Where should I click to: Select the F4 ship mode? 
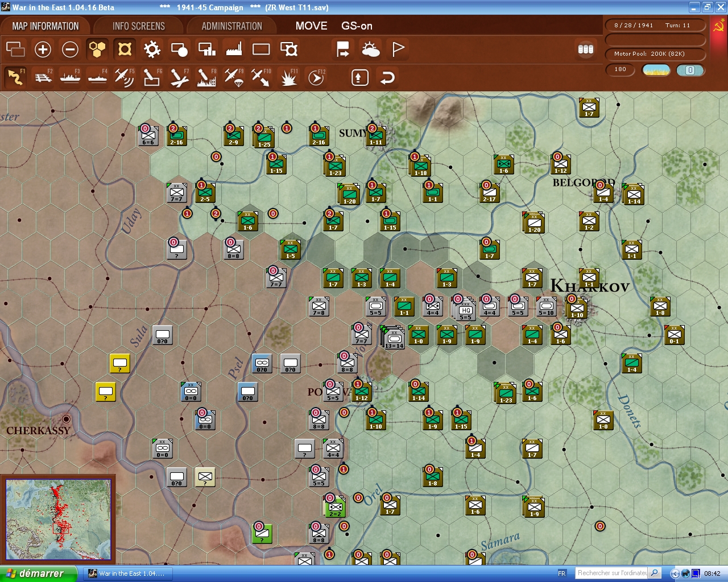coord(97,77)
